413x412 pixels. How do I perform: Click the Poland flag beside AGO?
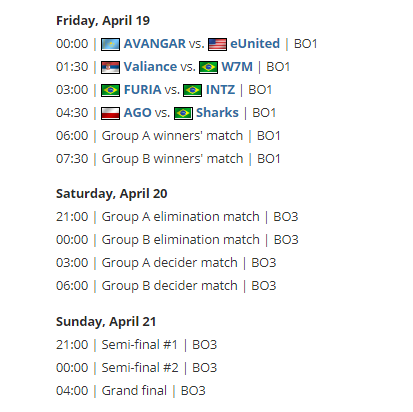click(110, 113)
